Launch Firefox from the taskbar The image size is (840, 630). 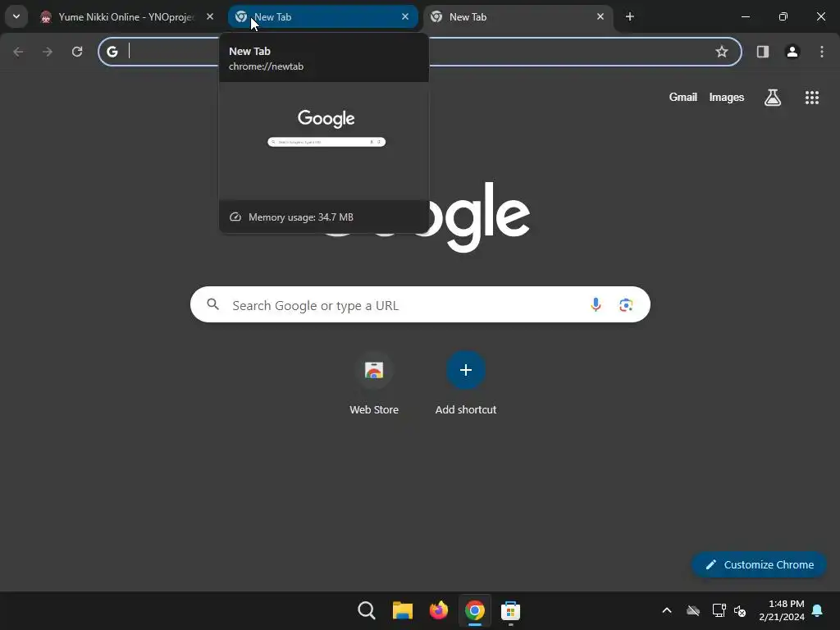[439, 610]
